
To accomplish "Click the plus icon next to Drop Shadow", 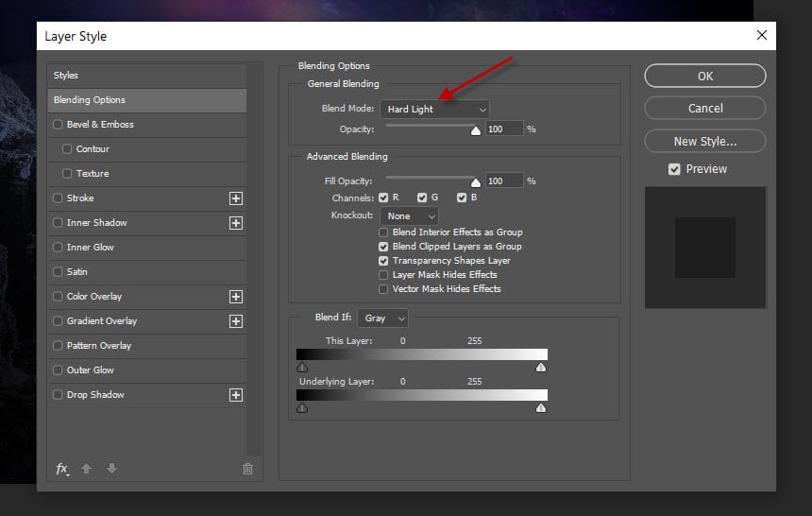I will pyautogui.click(x=236, y=395).
